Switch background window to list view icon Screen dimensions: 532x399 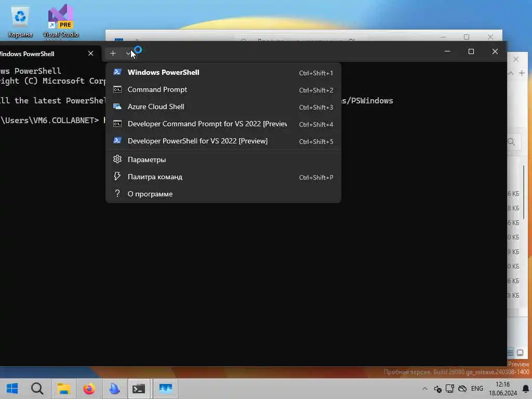pos(510,353)
